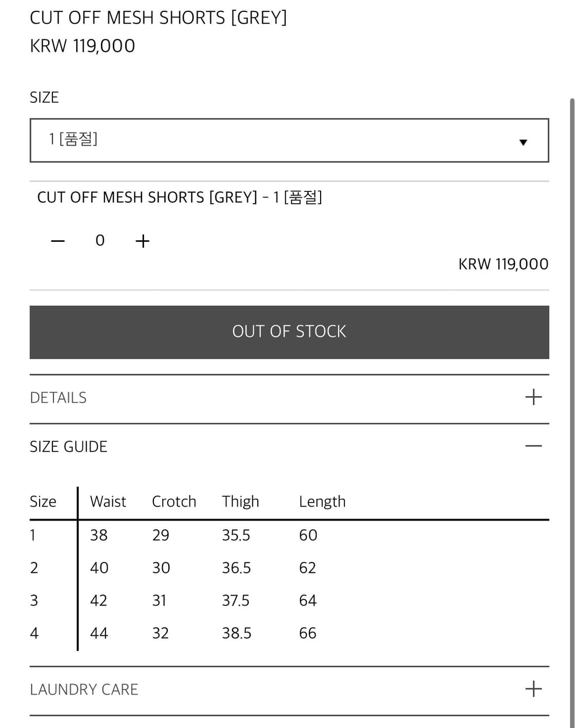
Task: Click the KRW 119,000 subtotal price
Action: point(503,264)
